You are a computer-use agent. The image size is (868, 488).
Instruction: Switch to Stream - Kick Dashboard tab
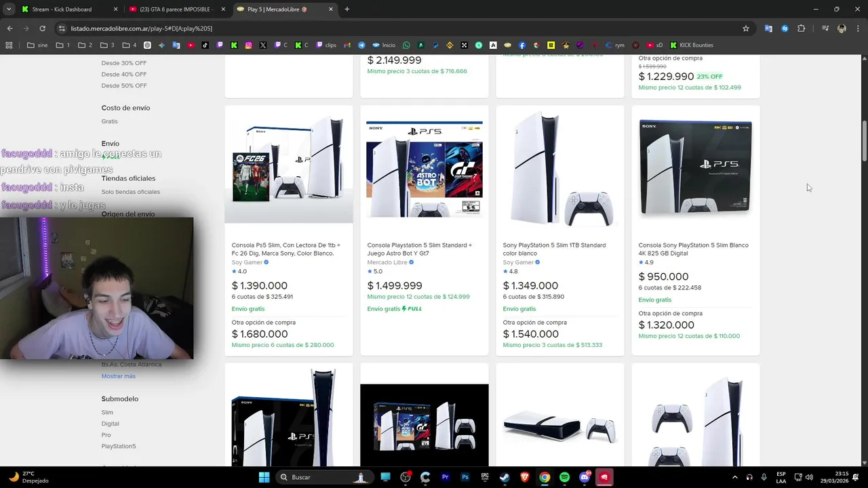68,9
